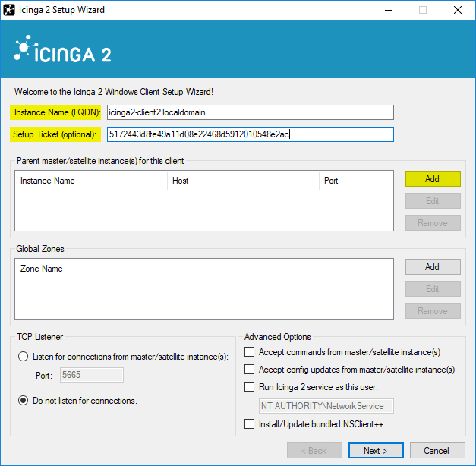Click the Instance Name (FQDN) label
Image resolution: width=476 pixels, height=466 pixels.
point(57,112)
